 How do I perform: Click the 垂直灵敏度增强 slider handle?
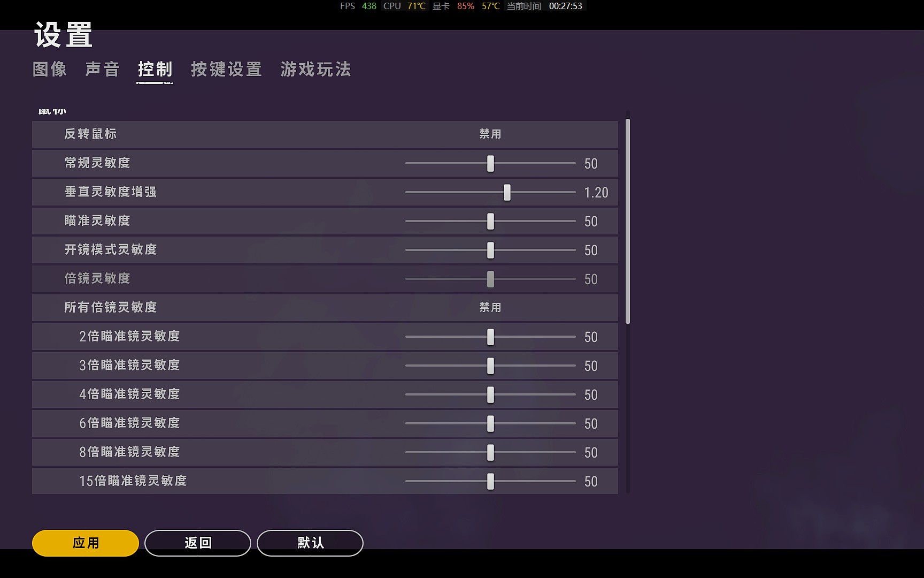tap(507, 193)
